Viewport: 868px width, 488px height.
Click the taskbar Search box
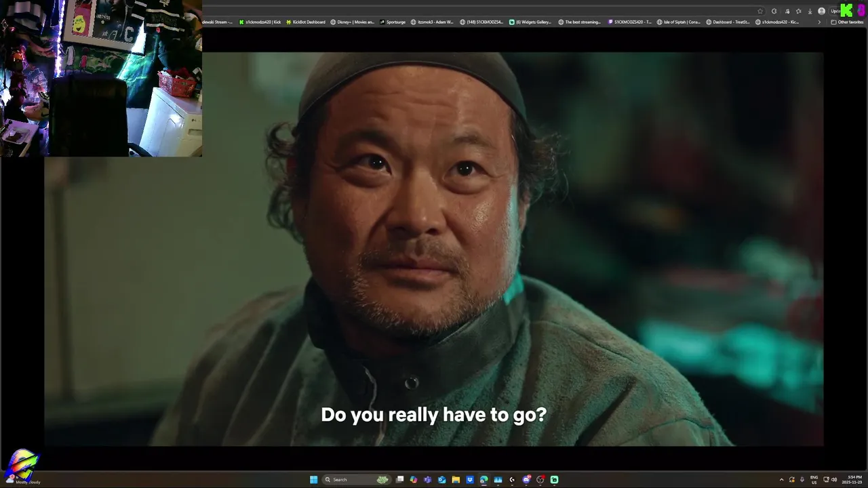point(357,480)
